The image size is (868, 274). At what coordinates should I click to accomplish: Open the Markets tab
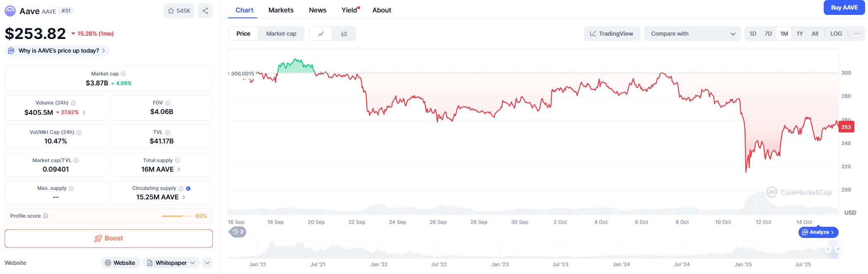(x=281, y=10)
